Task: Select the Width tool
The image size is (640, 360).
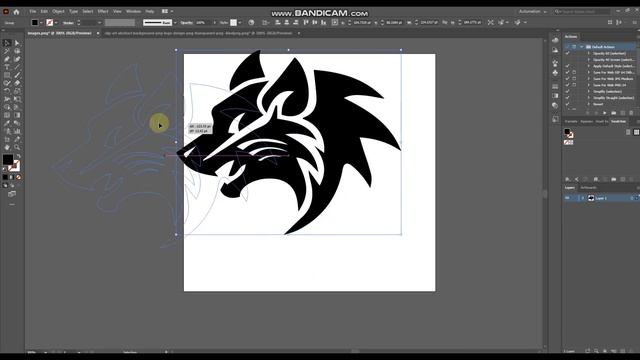Action: point(7,99)
